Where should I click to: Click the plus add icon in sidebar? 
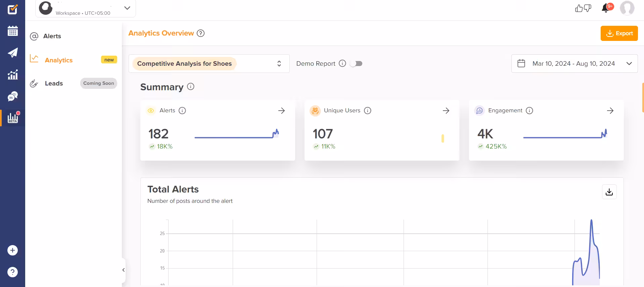point(12,250)
